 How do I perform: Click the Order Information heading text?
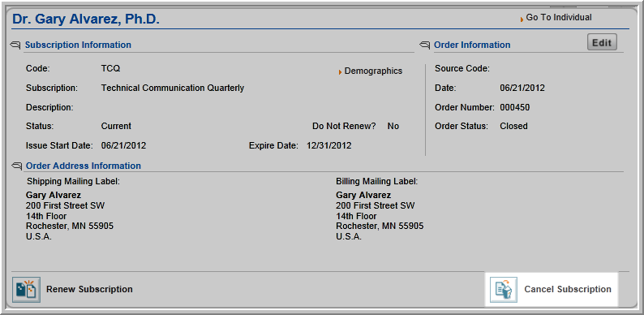pyautogui.click(x=472, y=45)
